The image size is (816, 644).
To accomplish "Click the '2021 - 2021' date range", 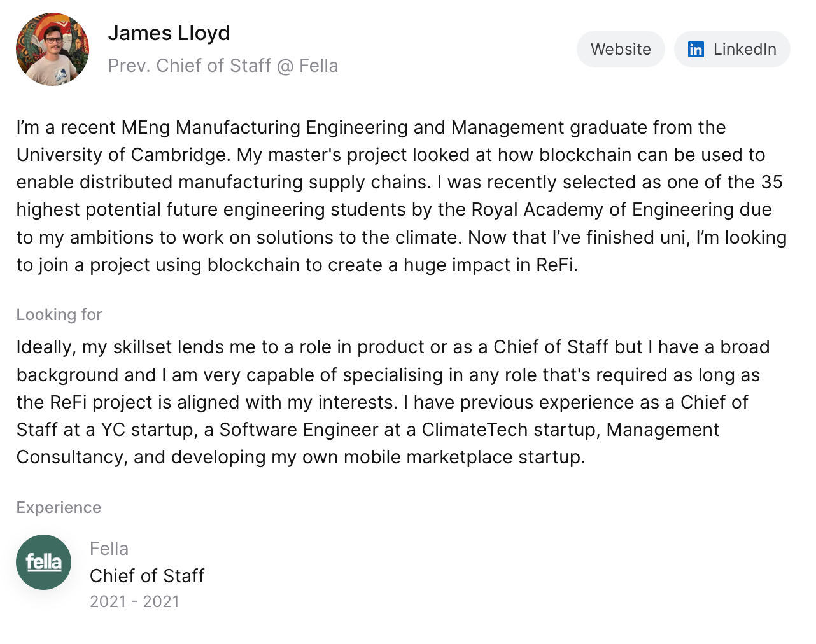I will (134, 601).
